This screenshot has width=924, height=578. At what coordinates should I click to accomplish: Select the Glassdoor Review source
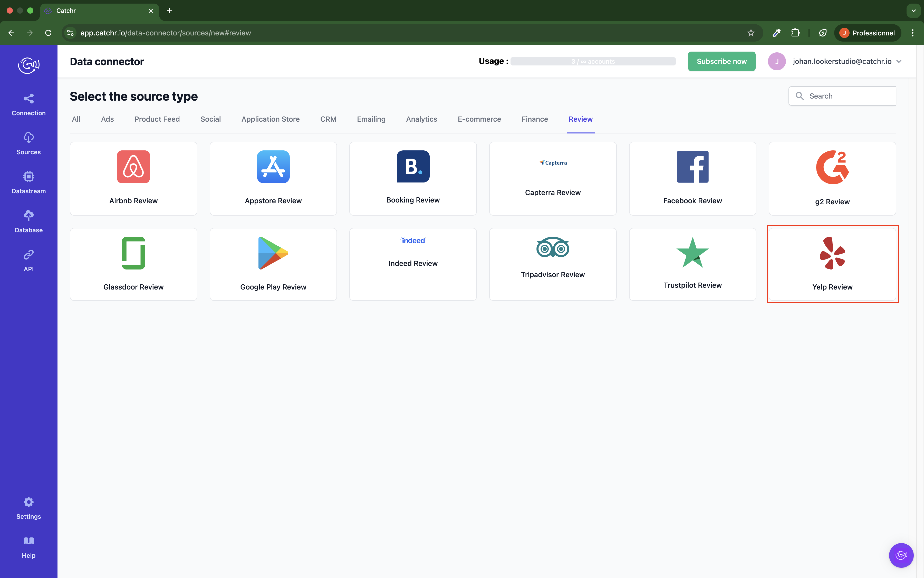point(133,264)
